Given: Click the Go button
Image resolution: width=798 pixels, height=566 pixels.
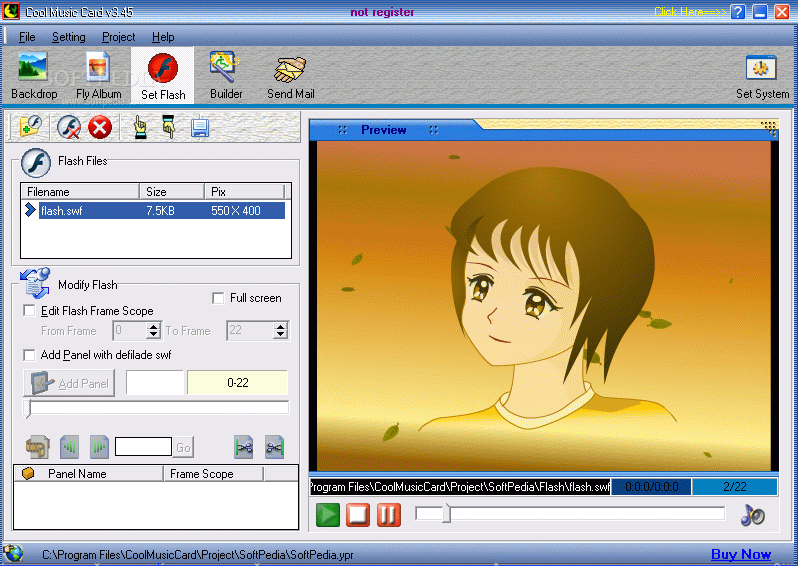Looking at the screenshot, I should (183, 447).
